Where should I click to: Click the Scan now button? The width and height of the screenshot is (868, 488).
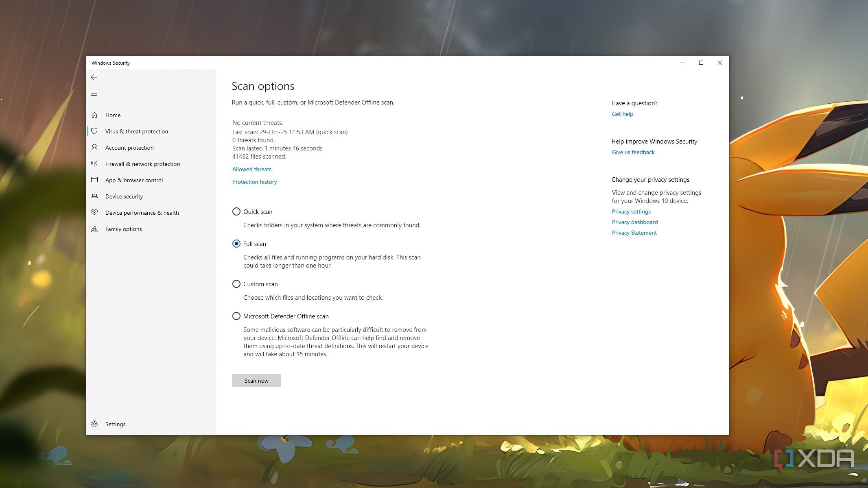tap(256, 381)
